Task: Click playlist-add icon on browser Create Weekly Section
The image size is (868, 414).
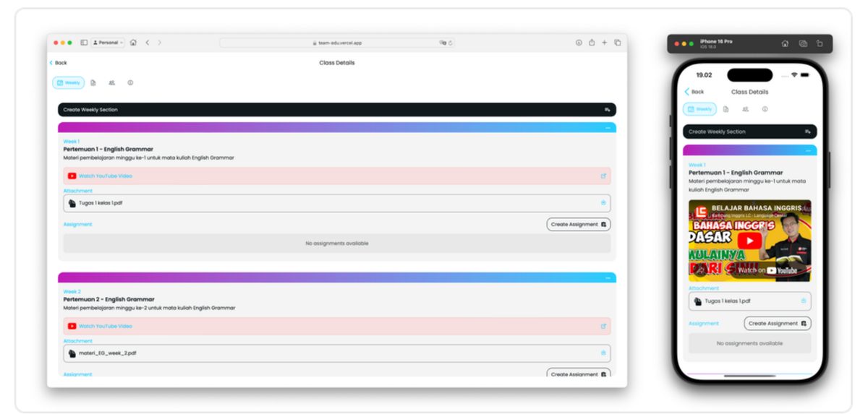Action: tap(608, 110)
